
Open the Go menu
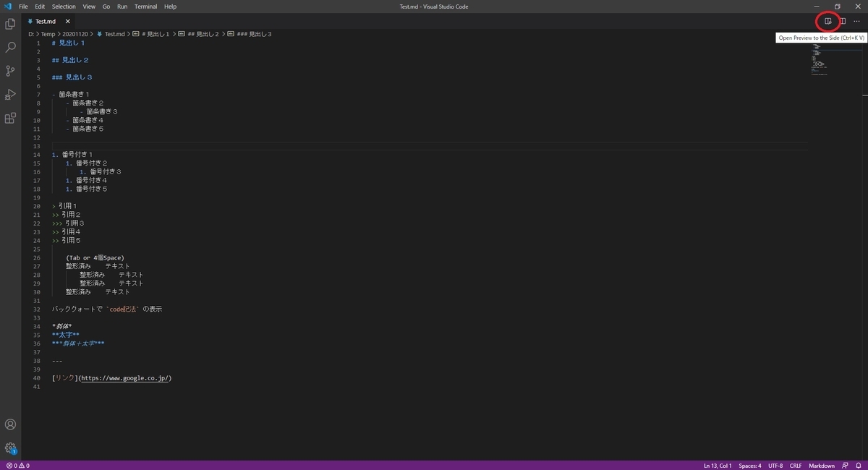tap(106, 7)
